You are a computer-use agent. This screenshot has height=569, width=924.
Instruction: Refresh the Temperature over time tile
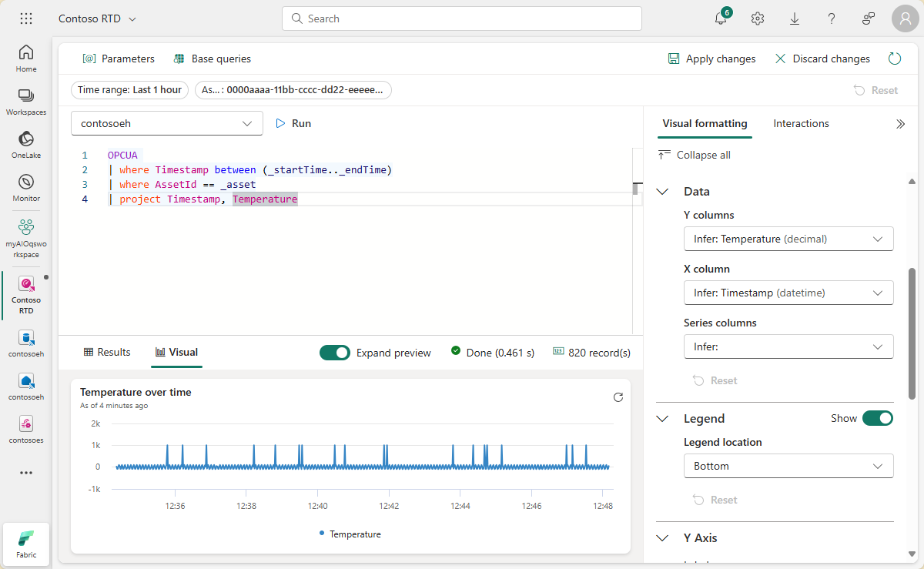click(618, 397)
